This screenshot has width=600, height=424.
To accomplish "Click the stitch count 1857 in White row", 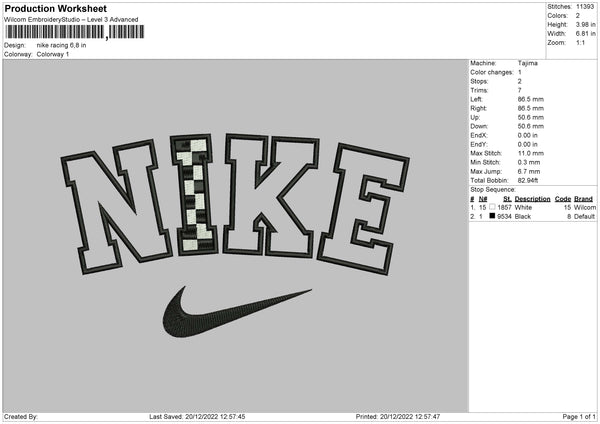I will point(504,207).
